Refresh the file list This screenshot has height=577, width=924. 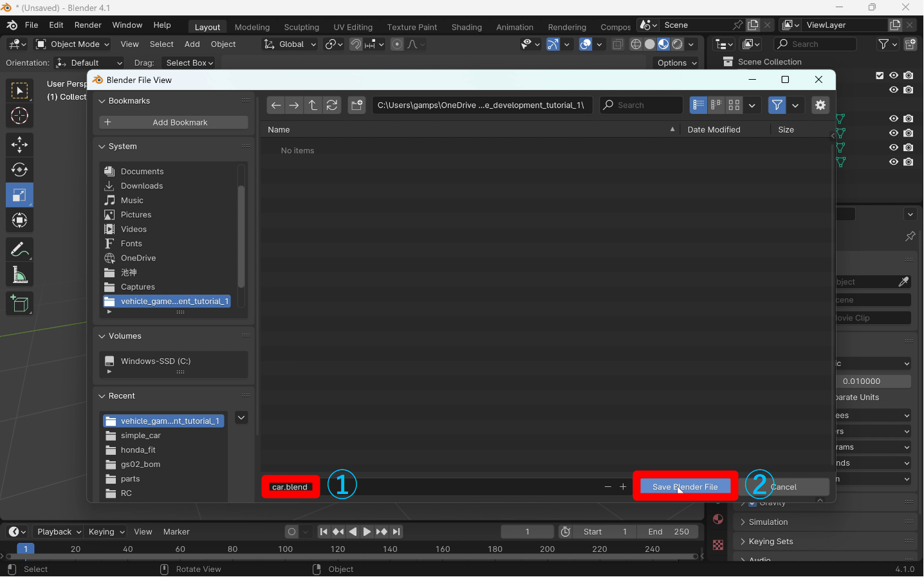332,105
